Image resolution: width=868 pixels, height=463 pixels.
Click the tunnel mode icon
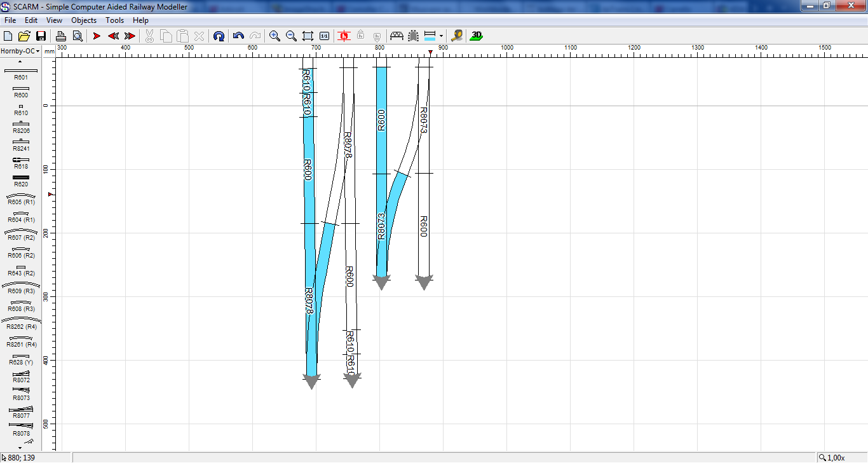pos(414,36)
